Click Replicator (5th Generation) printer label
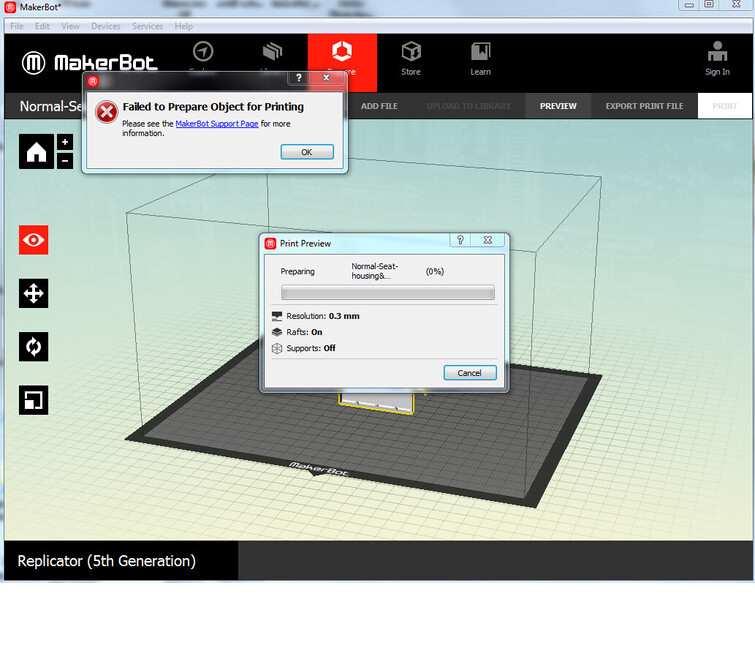The image size is (755, 662). [x=107, y=561]
